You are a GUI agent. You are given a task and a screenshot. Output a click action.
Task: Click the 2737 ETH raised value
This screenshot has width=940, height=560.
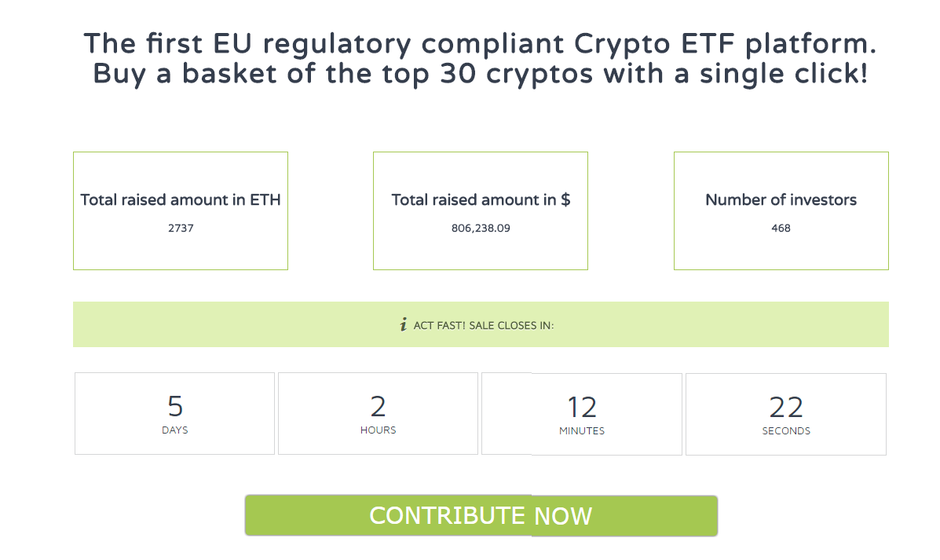coord(181,228)
